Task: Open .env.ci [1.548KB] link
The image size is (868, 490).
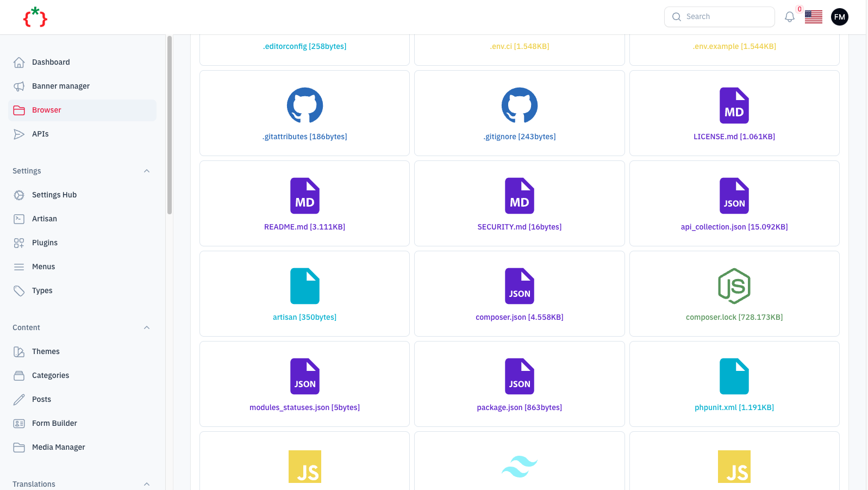Action: pos(520,46)
